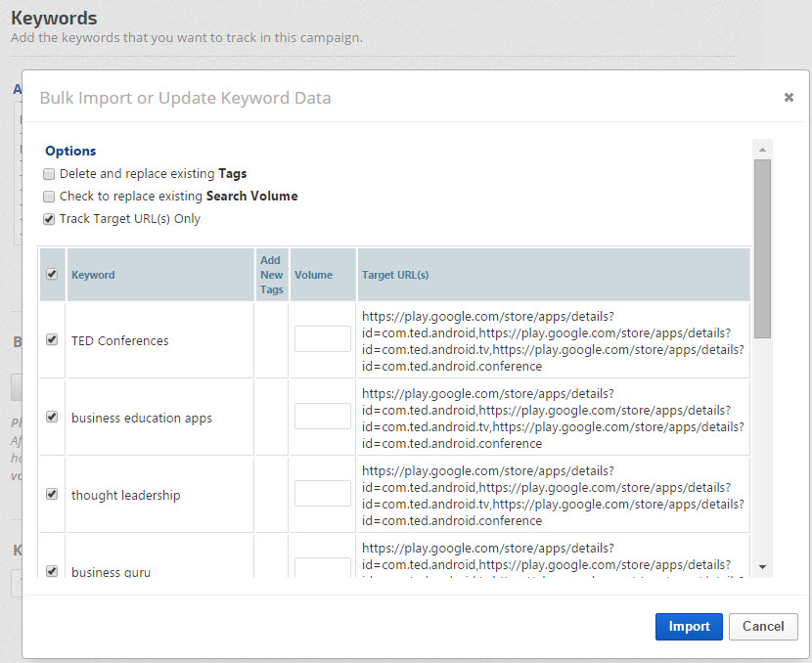Image resolution: width=812 pixels, height=663 pixels.
Task: Uncheck Track Target URL(s) Only
Action: pos(49,219)
